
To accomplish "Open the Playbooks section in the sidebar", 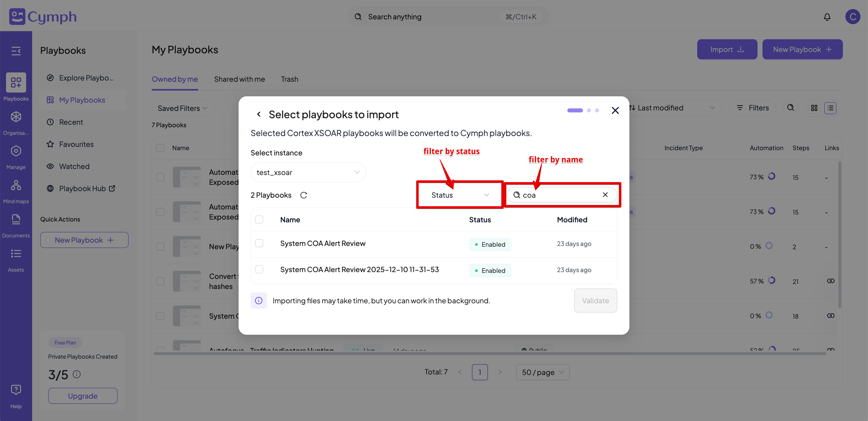I will click(16, 87).
